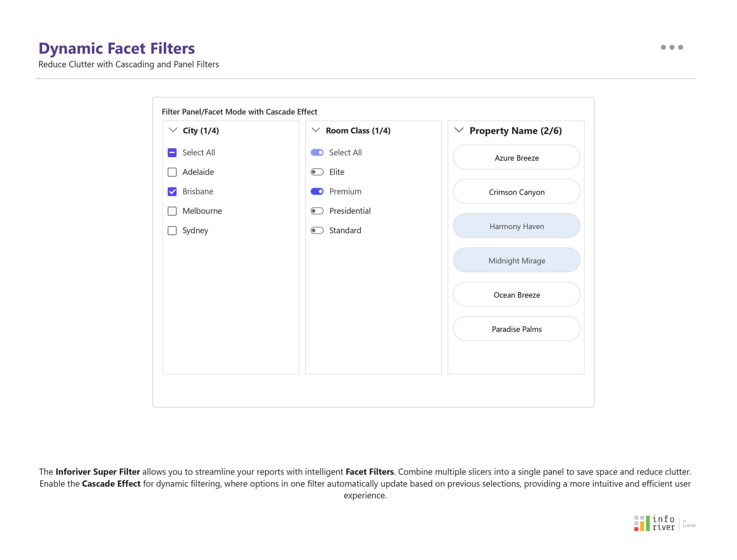Check the Melbourne checkbox
The height and width of the screenshot is (560, 737).
tap(172, 211)
